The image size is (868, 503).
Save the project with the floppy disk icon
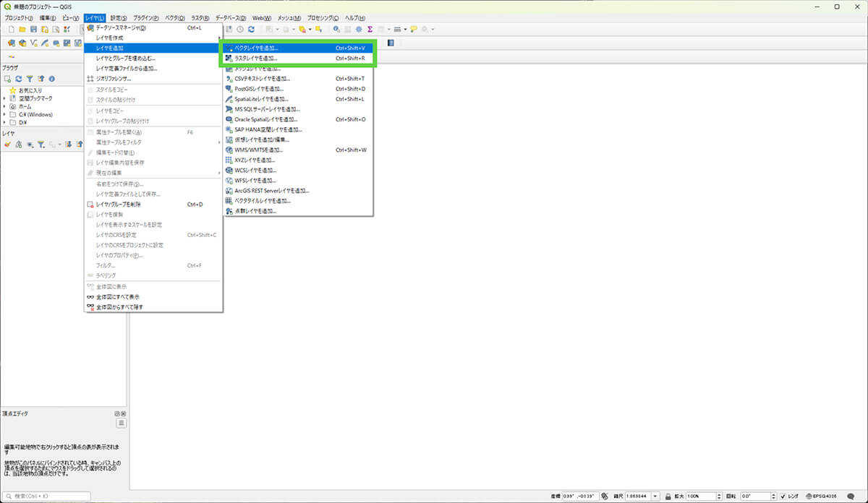(33, 29)
